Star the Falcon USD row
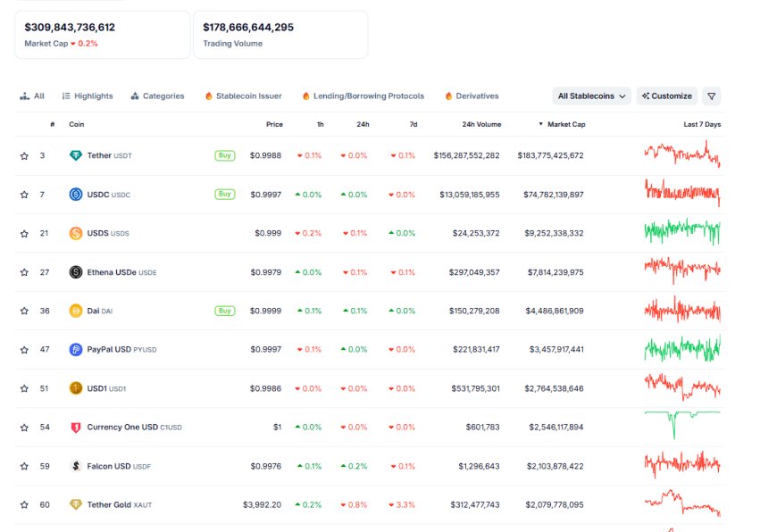777x532 pixels. click(24, 466)
